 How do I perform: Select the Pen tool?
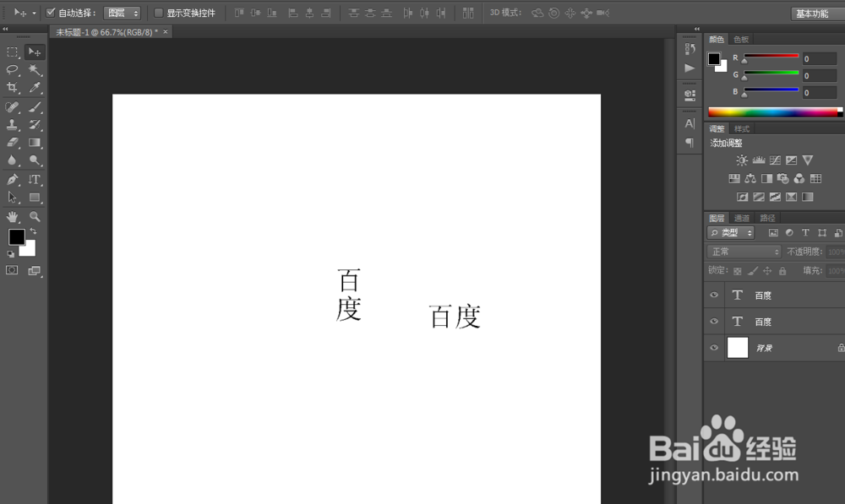13,180
